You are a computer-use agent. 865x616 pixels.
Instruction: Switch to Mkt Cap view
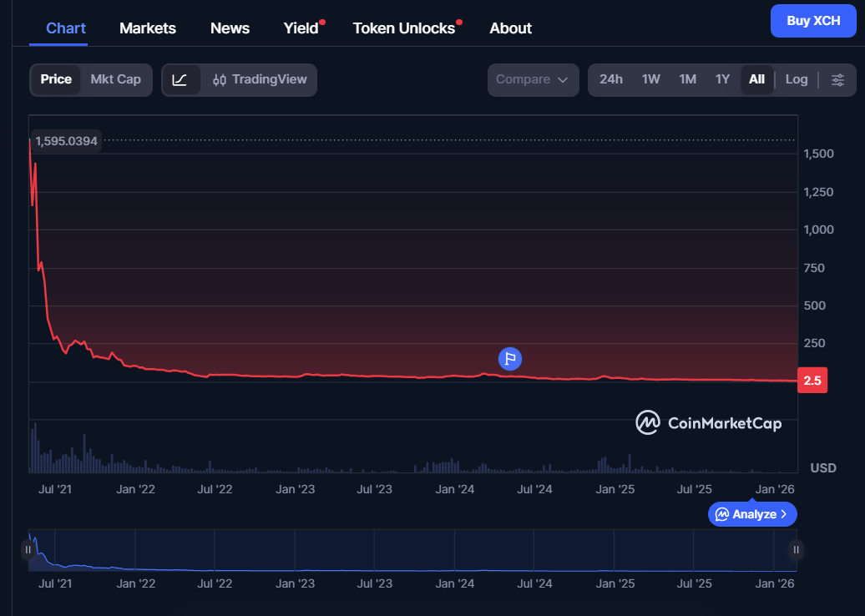click(x=115, y=79)
